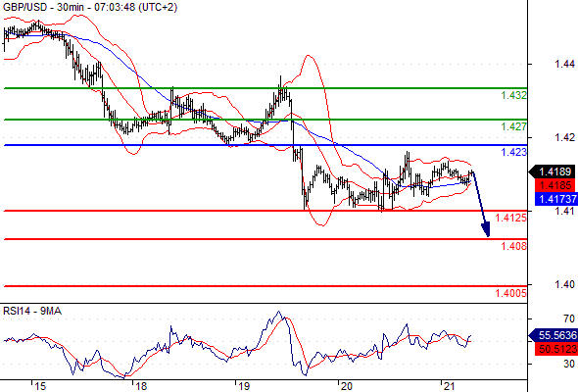The height and width of the screenshot is (392, 578).
Task: Click the 1.4005 lowest support label
Action: coord(511,293)
